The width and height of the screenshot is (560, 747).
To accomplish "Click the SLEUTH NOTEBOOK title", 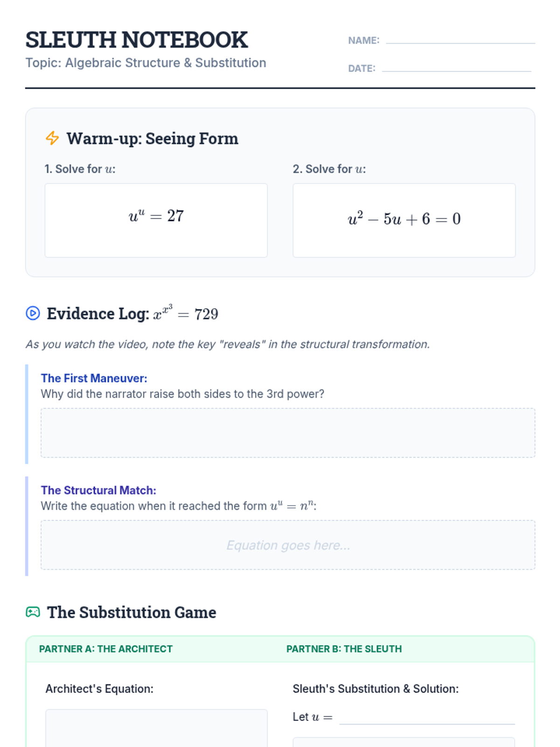I will pyautogui.click(x=136, y=40).
